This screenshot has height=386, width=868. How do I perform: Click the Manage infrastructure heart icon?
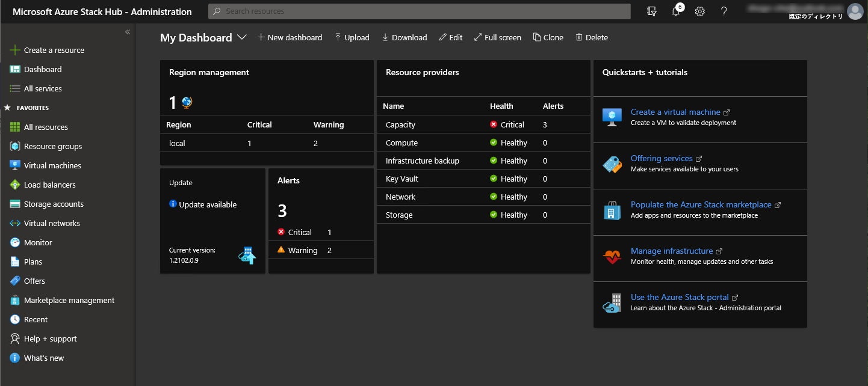pos(612,257)
